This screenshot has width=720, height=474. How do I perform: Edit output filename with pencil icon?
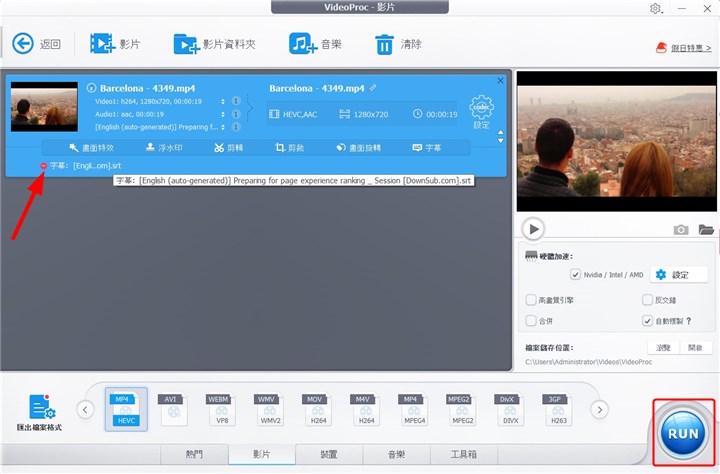click(x=373, y=88)
